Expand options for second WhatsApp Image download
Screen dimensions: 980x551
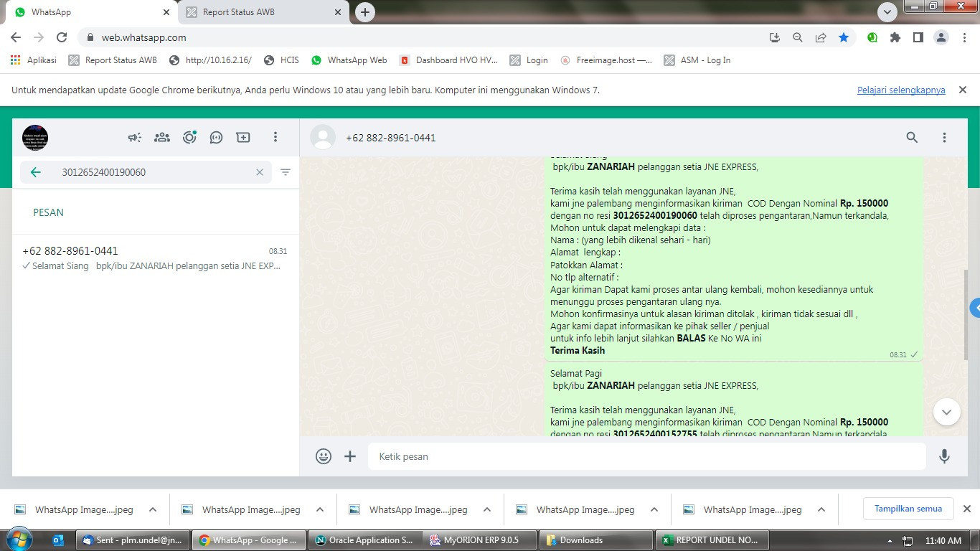(x=320, y=509)
